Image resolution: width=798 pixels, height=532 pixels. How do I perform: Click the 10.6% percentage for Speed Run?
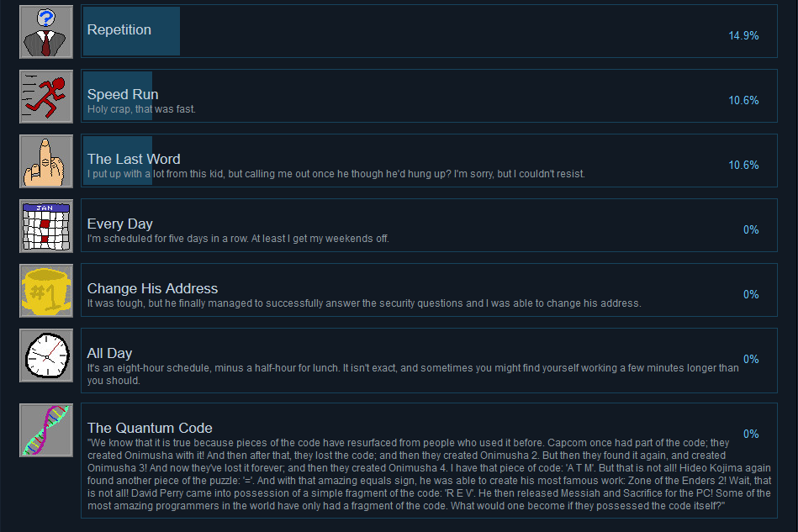coord(743,100)
